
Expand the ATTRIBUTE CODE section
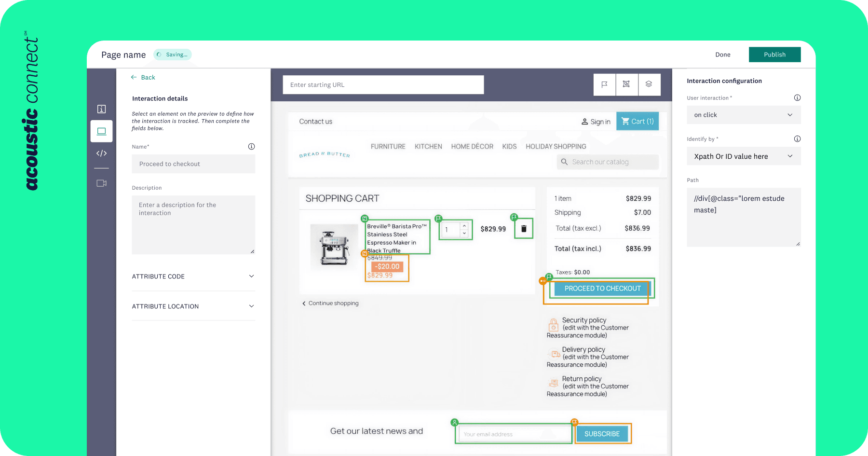click(193, 276)
